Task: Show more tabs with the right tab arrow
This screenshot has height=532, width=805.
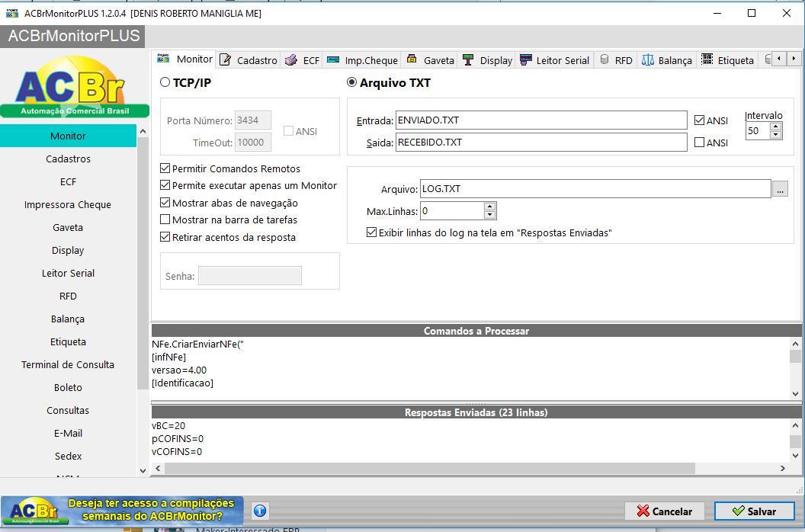Action: tap(794, 59)
